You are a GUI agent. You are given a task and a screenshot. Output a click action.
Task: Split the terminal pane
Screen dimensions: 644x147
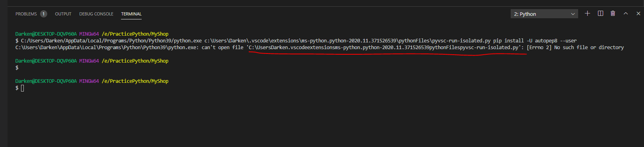coord(600,13)
